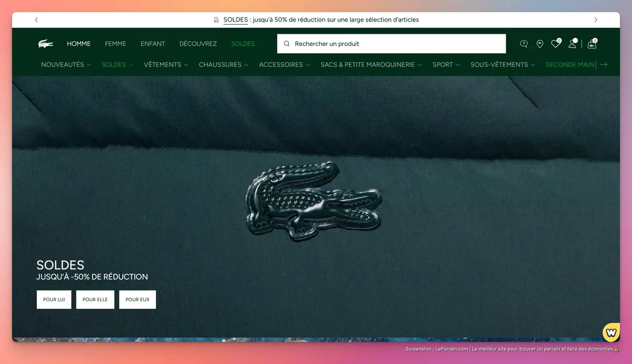Viewport: 632px width, 364px height.
Task: Select the Femme top tab
Action: coord(115,44)
